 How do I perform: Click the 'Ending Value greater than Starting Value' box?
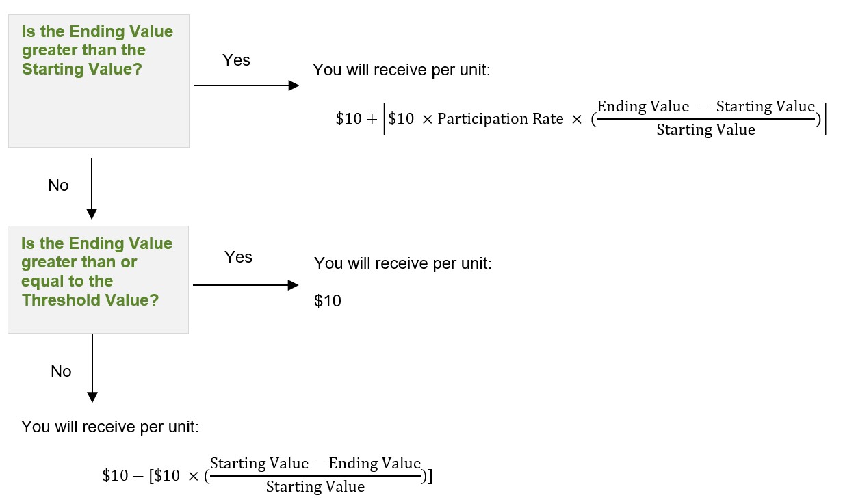99,81
